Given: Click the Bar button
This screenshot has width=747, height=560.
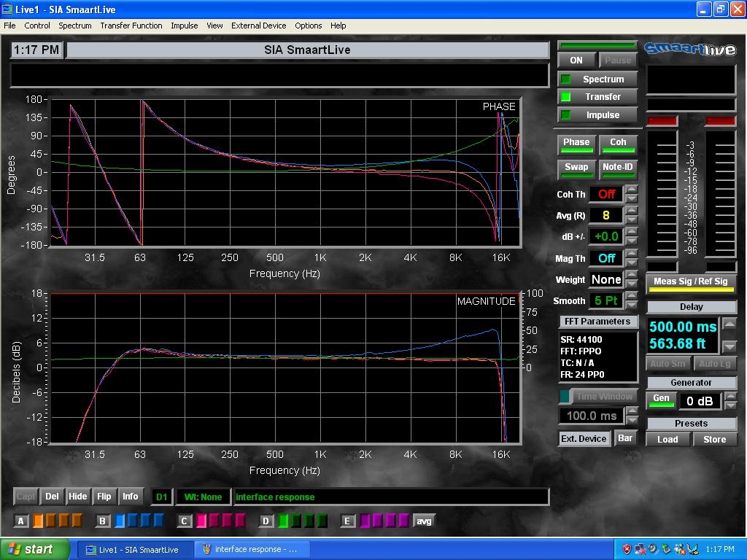Looking at the screenshot, I should 625,438.
